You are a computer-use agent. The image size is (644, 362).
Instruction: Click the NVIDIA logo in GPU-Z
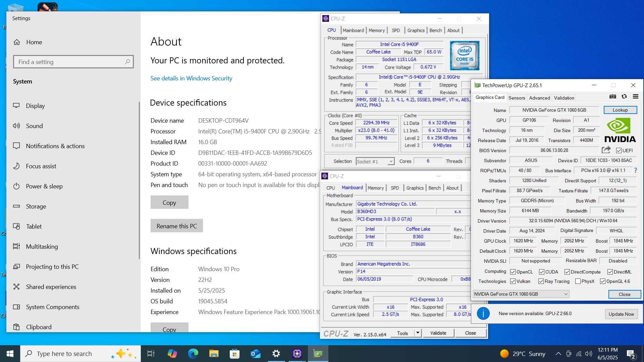tap(620, 130)
